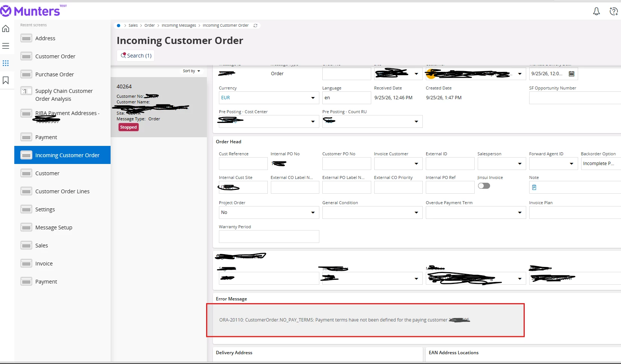Open Customer Order Lines in recent screens

tap(62, 191)
